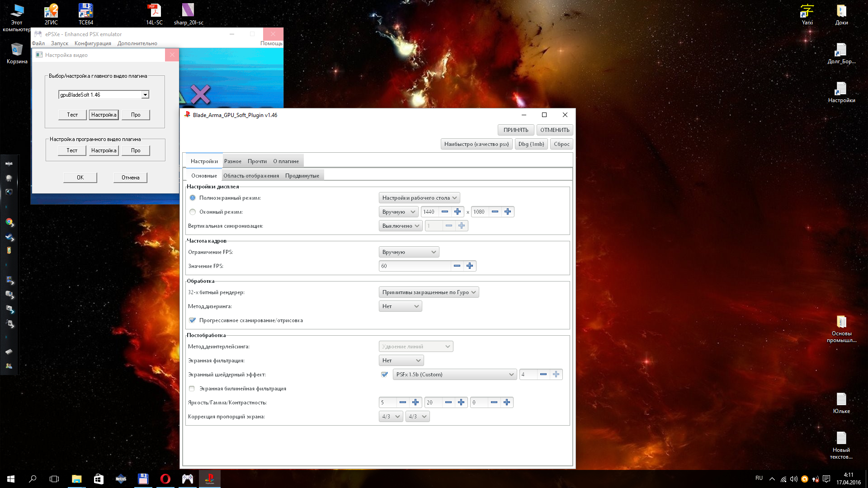Open the Ограничение FPS dropdown
Screen dimensions: 868x488
[409, 252]
